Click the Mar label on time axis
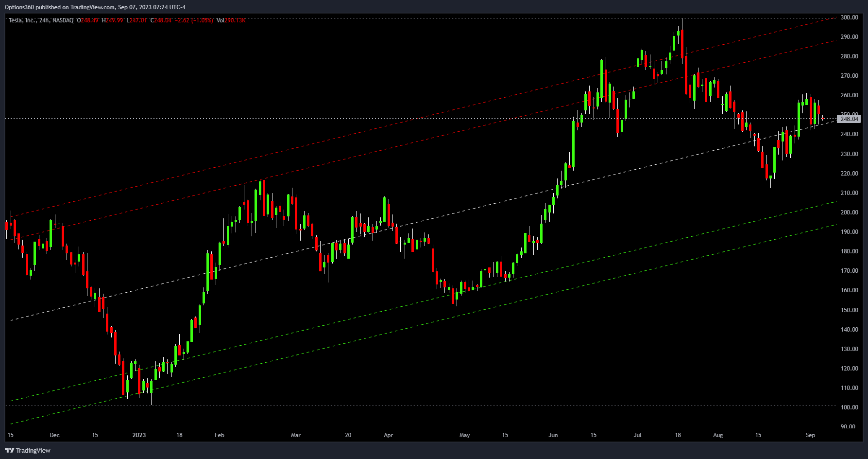868x459 pixels. 296,435
